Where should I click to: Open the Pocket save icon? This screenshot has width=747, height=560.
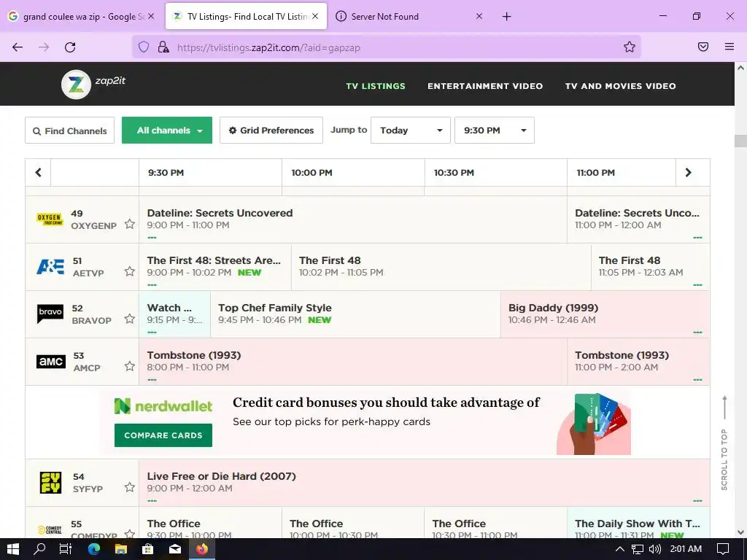[x=703, y=47]
